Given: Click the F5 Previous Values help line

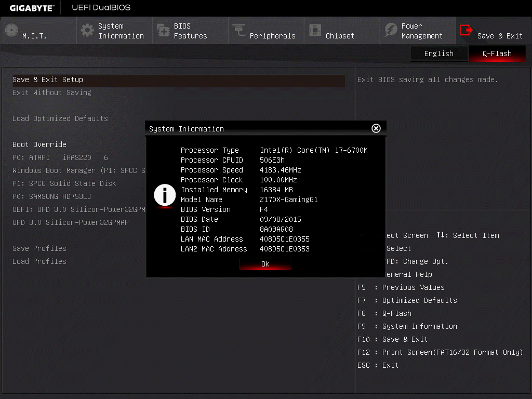Looking at the screenshot, I should [x=401, y=287].
